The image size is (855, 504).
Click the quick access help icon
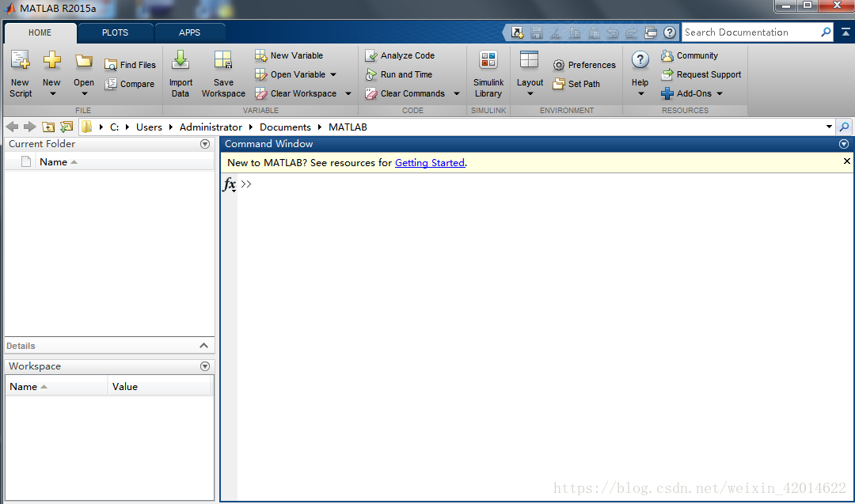(x=670, y=32)
